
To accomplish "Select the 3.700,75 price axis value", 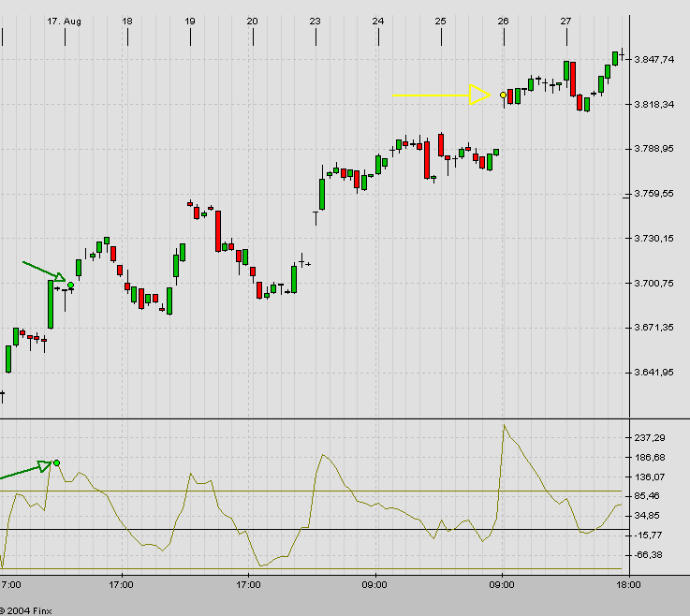I will tap(653, 284).
